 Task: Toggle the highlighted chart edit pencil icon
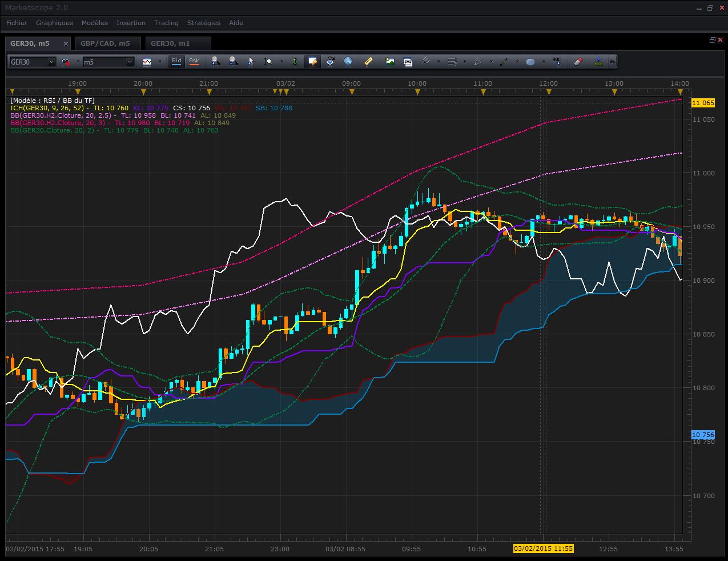pyautogui.click(x=312, y=61)
